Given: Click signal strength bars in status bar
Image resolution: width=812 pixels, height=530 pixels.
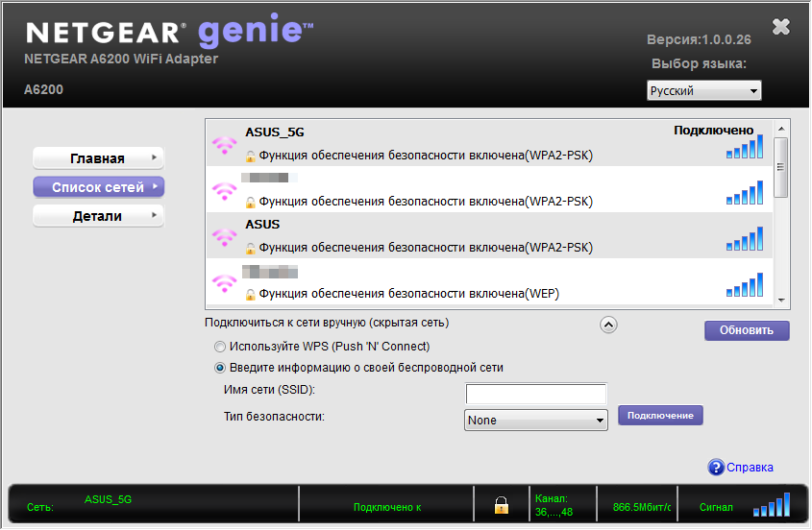Looking at the screenshot, I should click(772, 505).
